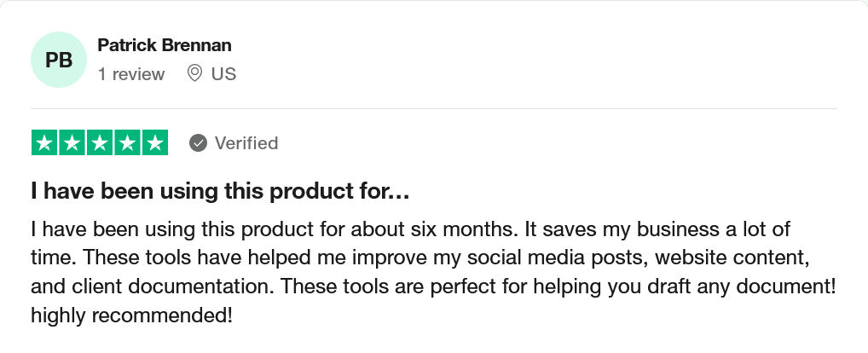Screen dimensions: 868x353
Task: Click the 'US' country label
Action: point(223,73)
